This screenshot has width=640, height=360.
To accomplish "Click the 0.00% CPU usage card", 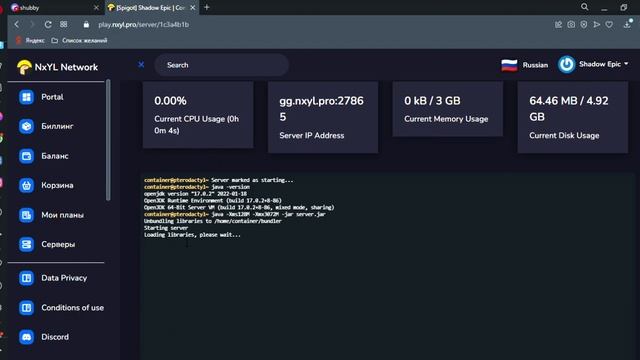I will pyautogui.click(x=198, y=115).
